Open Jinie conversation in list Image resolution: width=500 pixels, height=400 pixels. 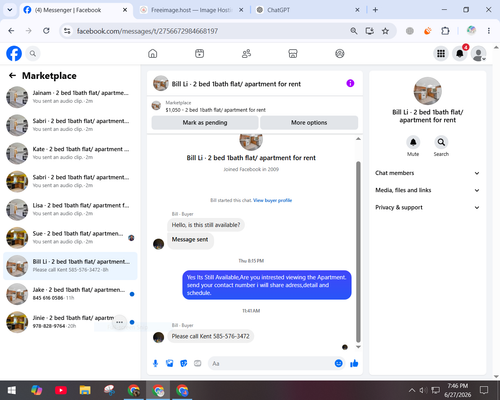70,322
